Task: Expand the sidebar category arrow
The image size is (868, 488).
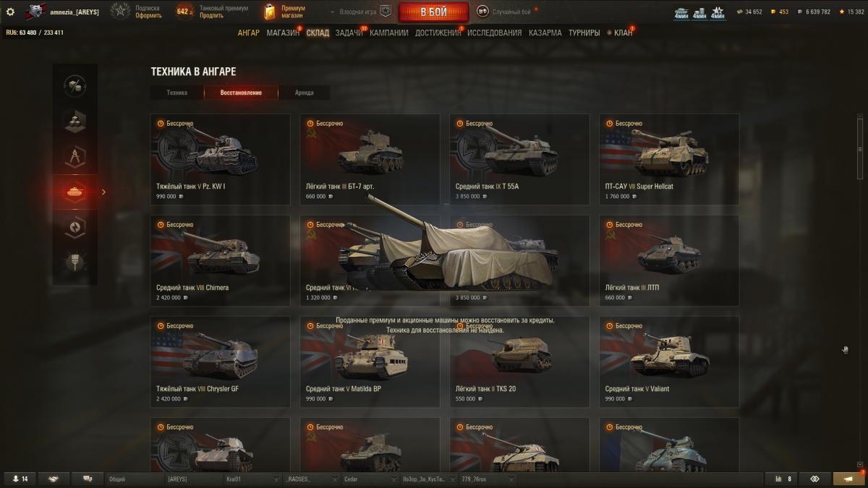Action: [103, 192]
